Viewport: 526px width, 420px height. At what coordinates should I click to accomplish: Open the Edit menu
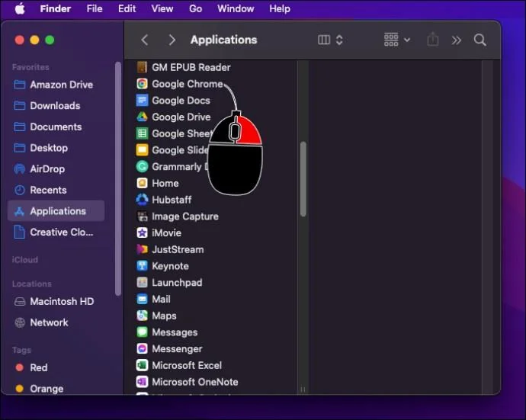click(127, 8)
